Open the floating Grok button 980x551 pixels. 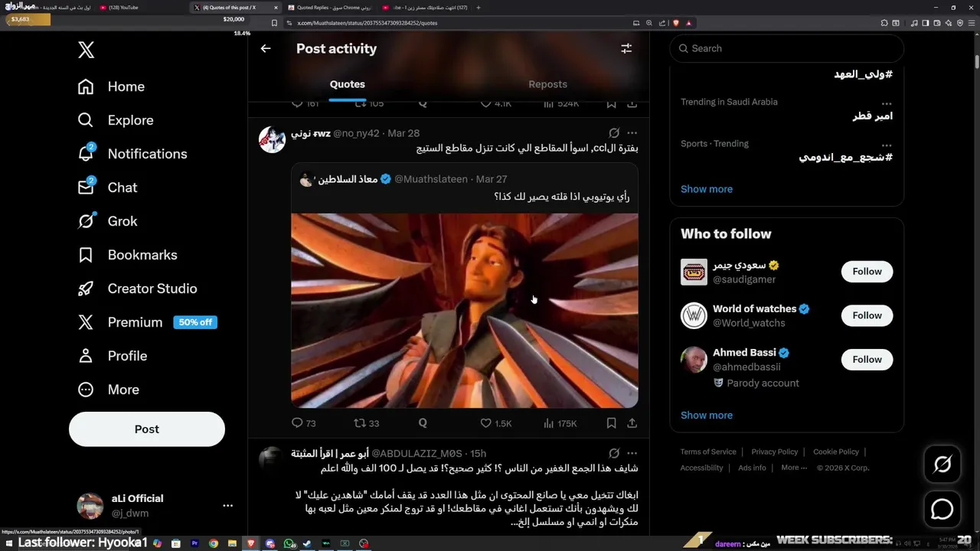(942, 465)
